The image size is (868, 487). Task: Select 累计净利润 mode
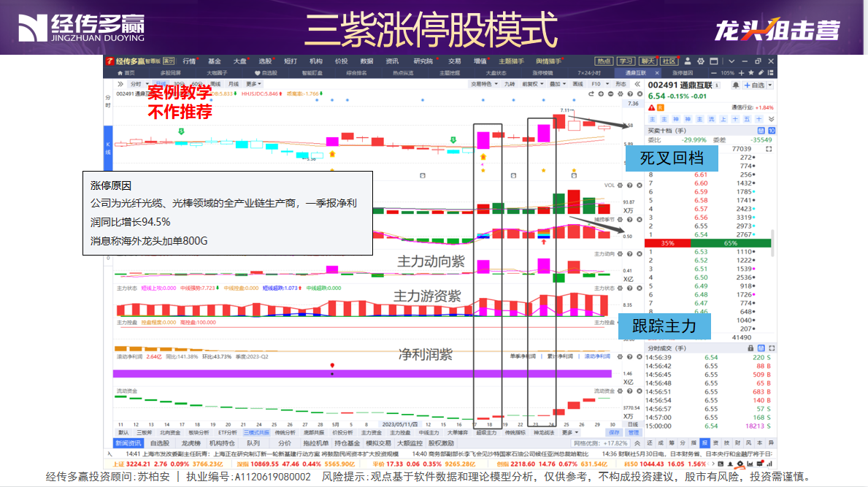[560, 356]
